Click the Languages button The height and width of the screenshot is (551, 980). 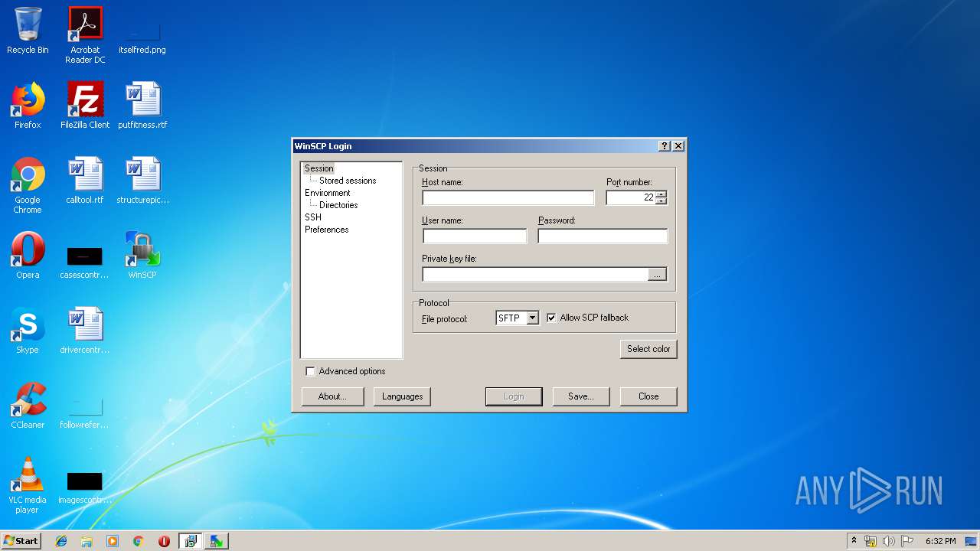point(402,396)
